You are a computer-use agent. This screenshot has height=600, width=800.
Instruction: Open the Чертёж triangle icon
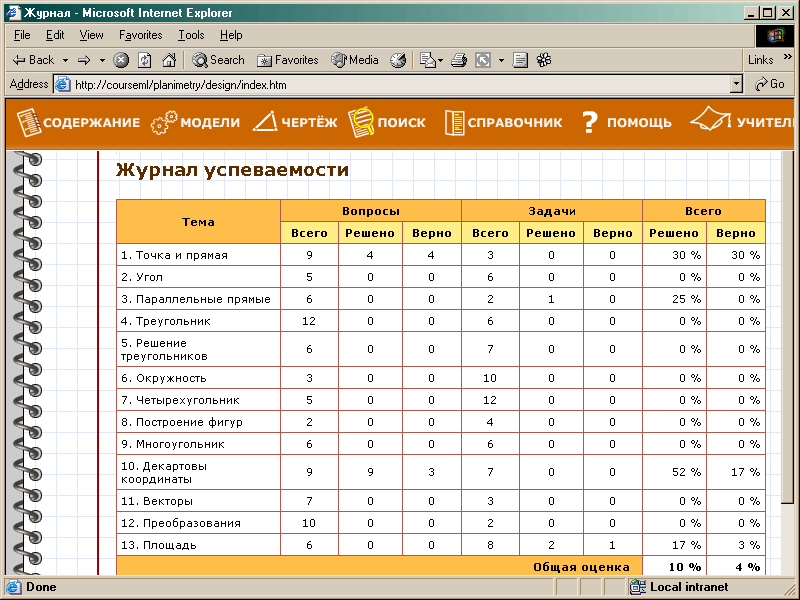point(265,122)
